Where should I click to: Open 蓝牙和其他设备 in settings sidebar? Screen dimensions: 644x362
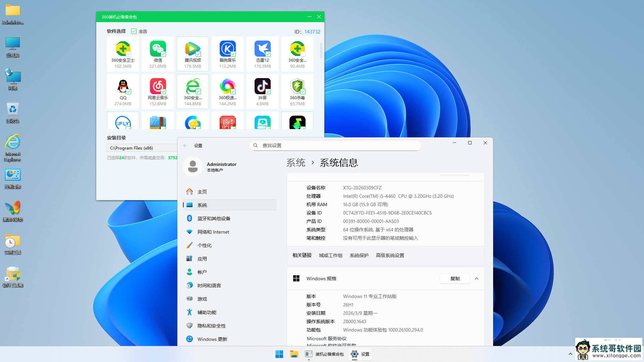pos(214,219)
